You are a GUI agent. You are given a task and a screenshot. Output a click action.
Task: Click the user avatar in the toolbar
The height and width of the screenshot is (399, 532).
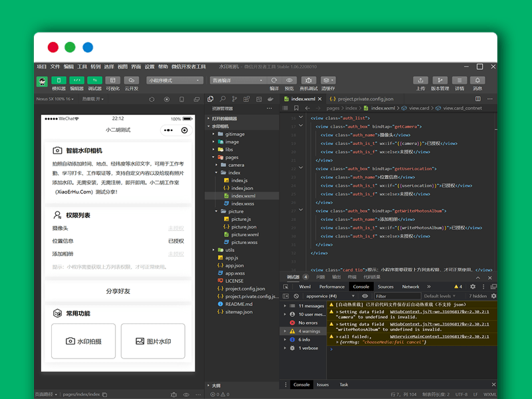(x=42, y=81)
